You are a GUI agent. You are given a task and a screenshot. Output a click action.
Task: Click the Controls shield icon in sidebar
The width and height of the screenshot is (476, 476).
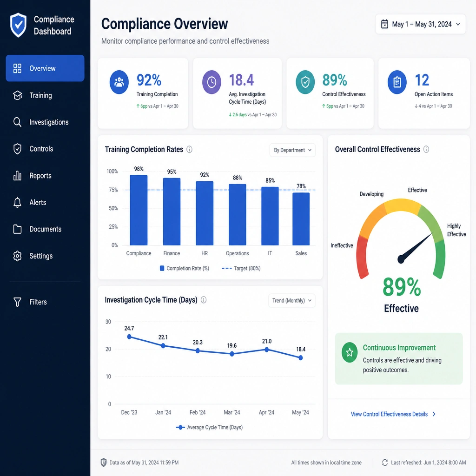17,149
